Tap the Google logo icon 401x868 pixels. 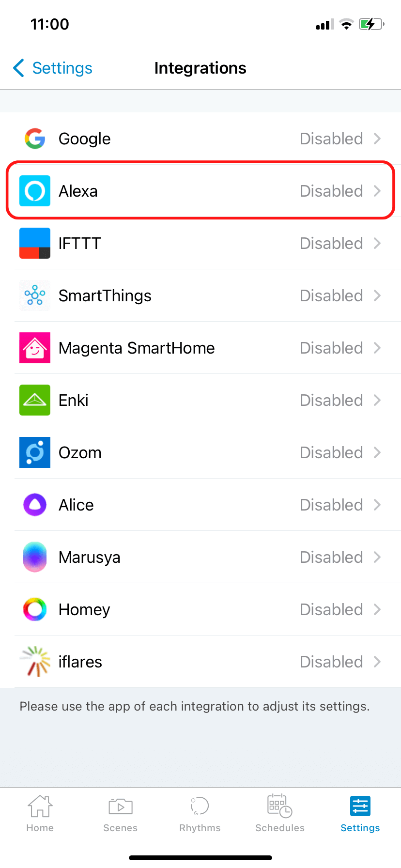coord(35,139)
